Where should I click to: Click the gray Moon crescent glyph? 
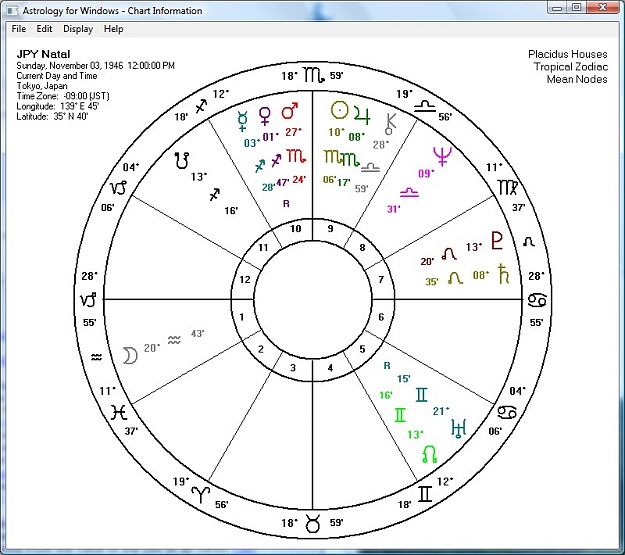coord(130,355)
